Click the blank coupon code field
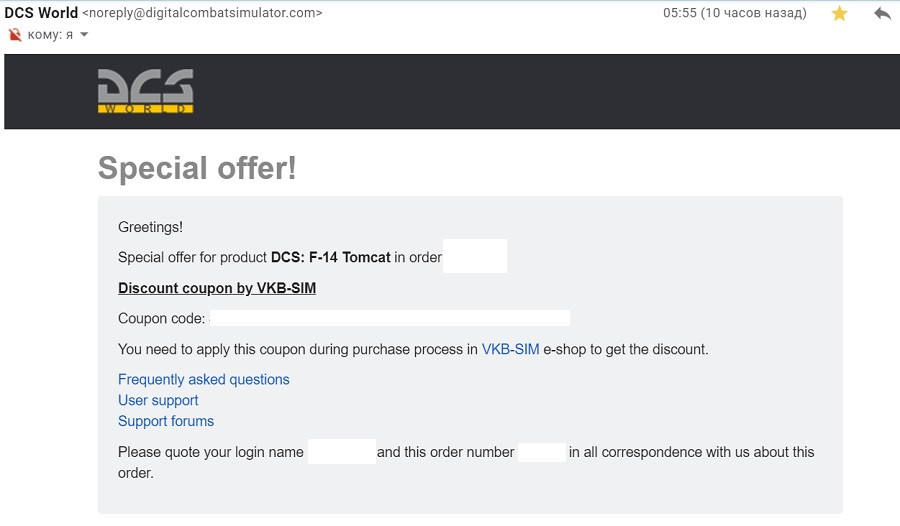Image resolution: width=900 pixels, height=526 pixels. click(390, 318)
